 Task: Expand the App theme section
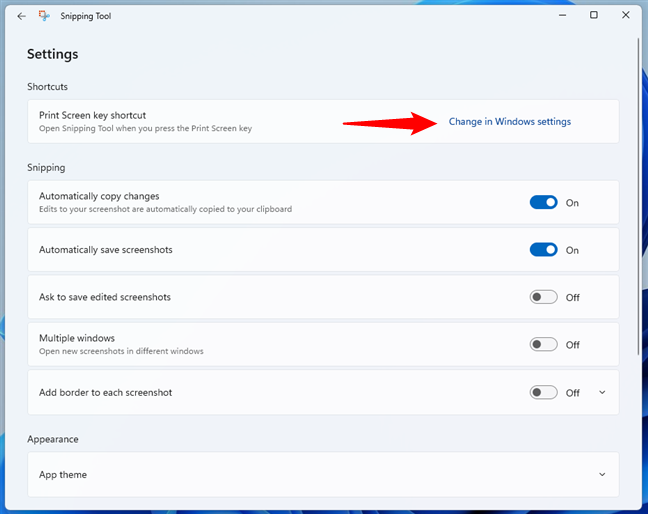click(x=602, y=474)
